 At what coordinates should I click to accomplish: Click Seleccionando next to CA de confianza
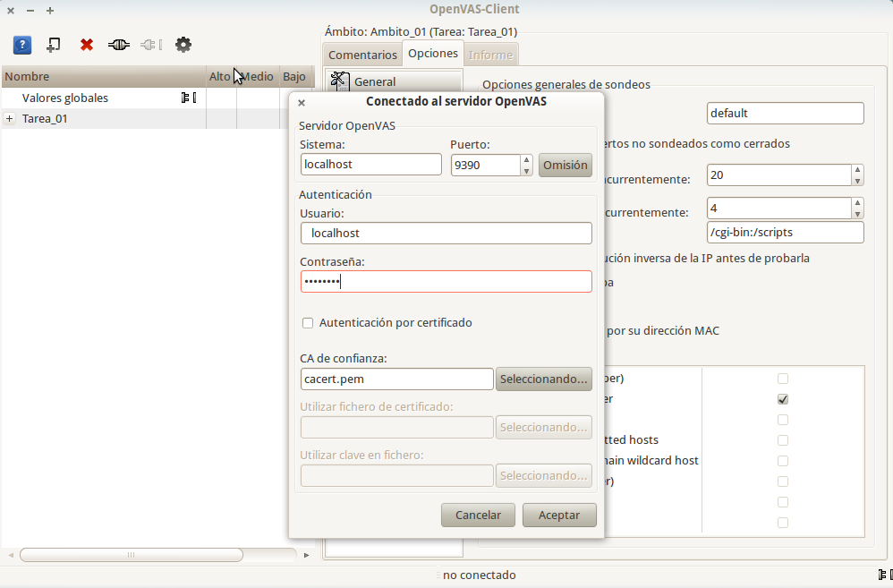544,379
